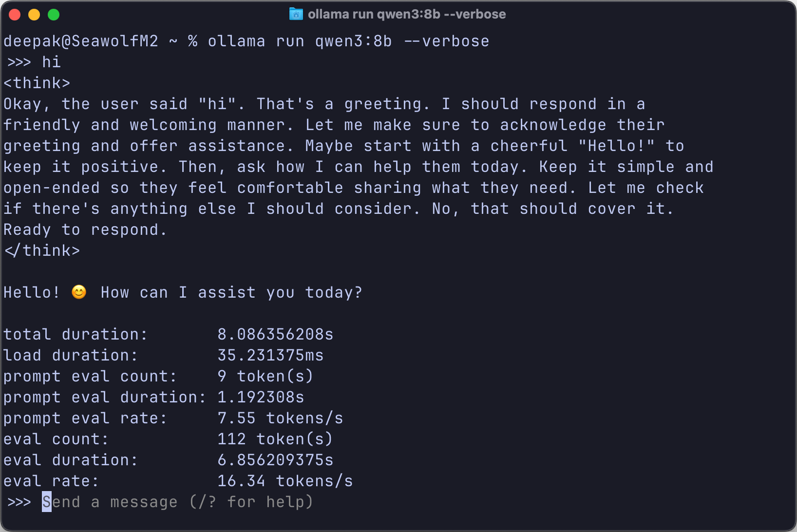Click the "How can I assist you today?" reply
This screenshot has width=797, height=532.
231,292
